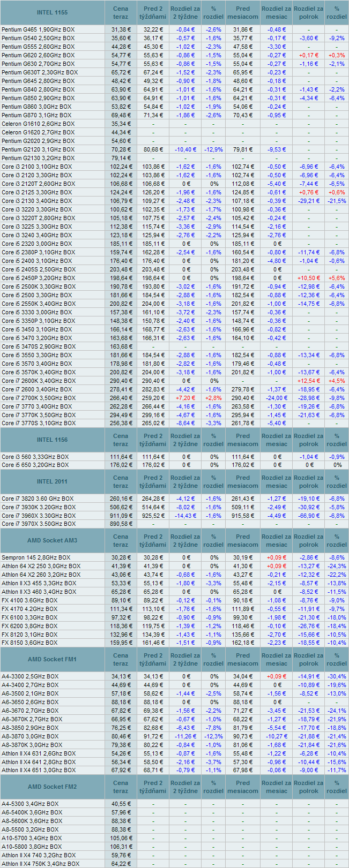349x868 pixels.
Task: Select "Core i7 3960X 3.30GHz BOX" name
Action: pos(39,516)
